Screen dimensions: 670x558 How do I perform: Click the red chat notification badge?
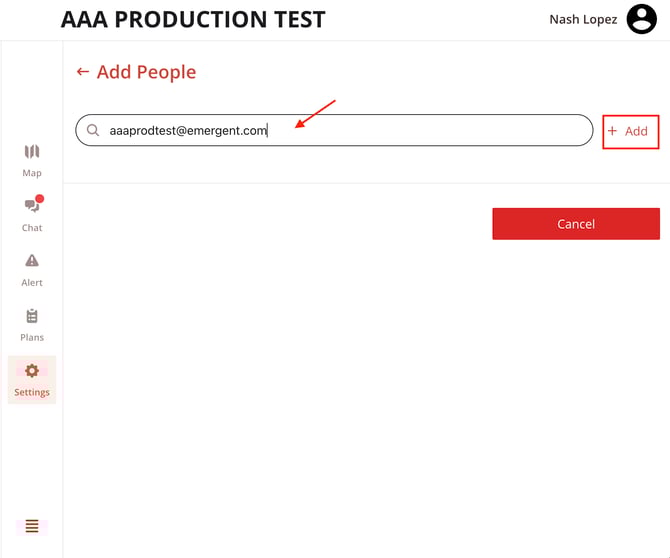pos(40,199)
